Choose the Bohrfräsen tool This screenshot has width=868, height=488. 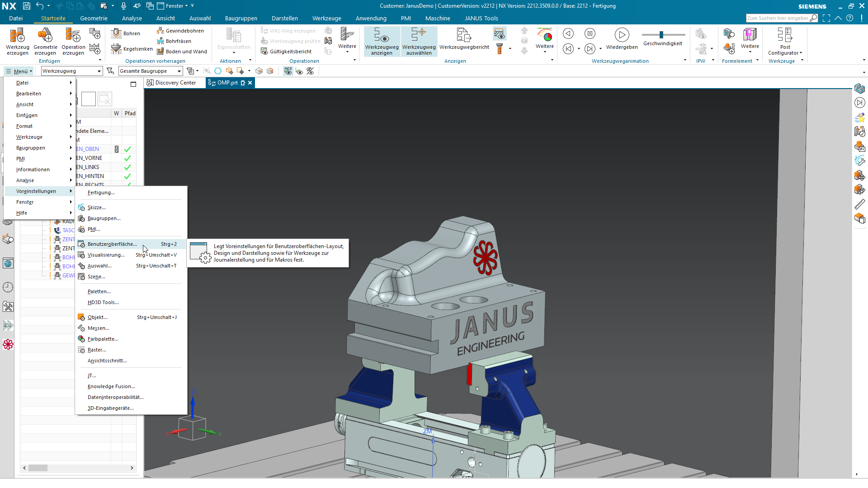(174, 41)
